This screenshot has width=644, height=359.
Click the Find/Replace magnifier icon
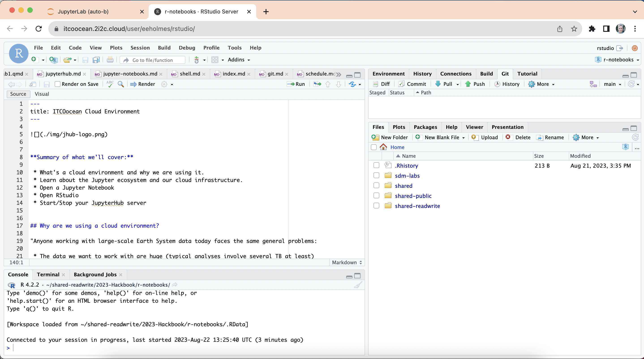click(121, 84)
